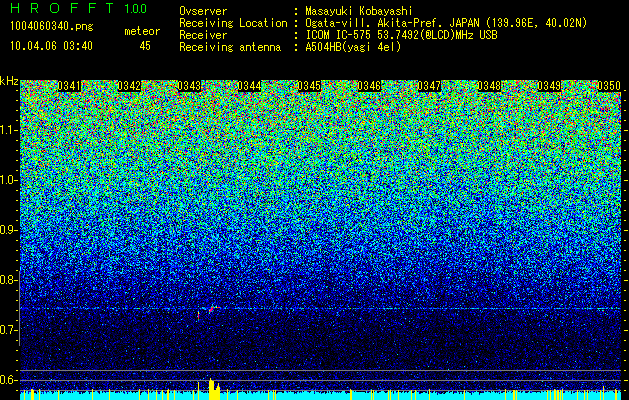The height and width of the screenshot is (400, 629).
Task: Click the A504HB(yagi 4el) antenna text
Action: tap(353, 47)
